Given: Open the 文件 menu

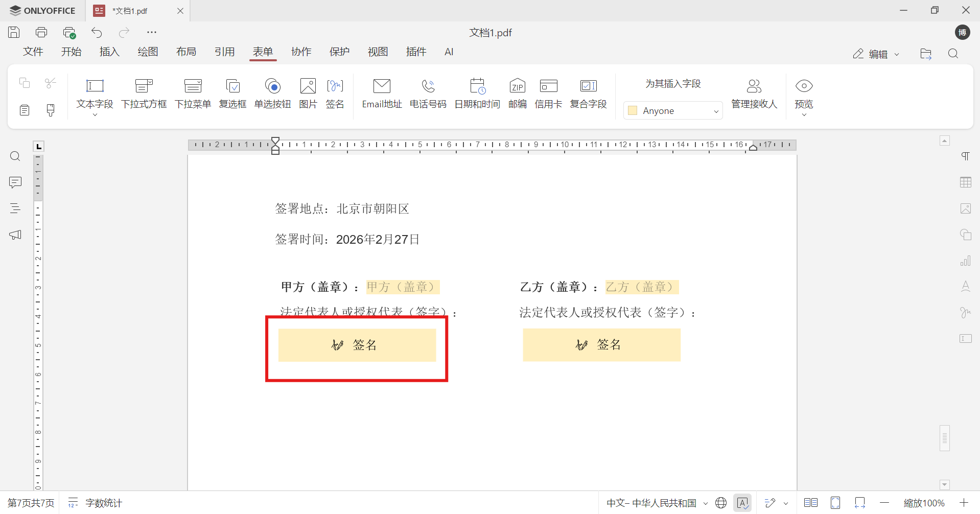Looking at the screenshot, I should [33, 52].
